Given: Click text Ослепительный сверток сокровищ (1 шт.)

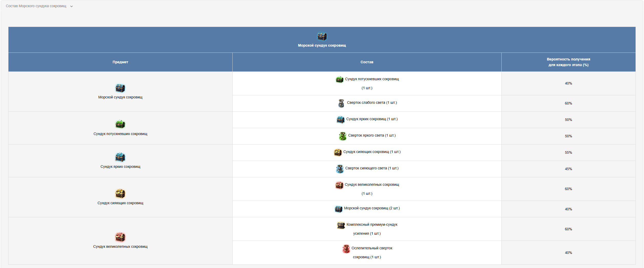Looking at the screenshot, I should coord(372,253).
